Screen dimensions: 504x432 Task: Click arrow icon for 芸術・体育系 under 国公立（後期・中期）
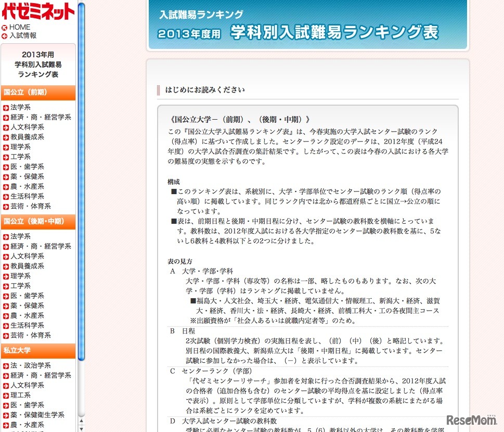point(6,336)
